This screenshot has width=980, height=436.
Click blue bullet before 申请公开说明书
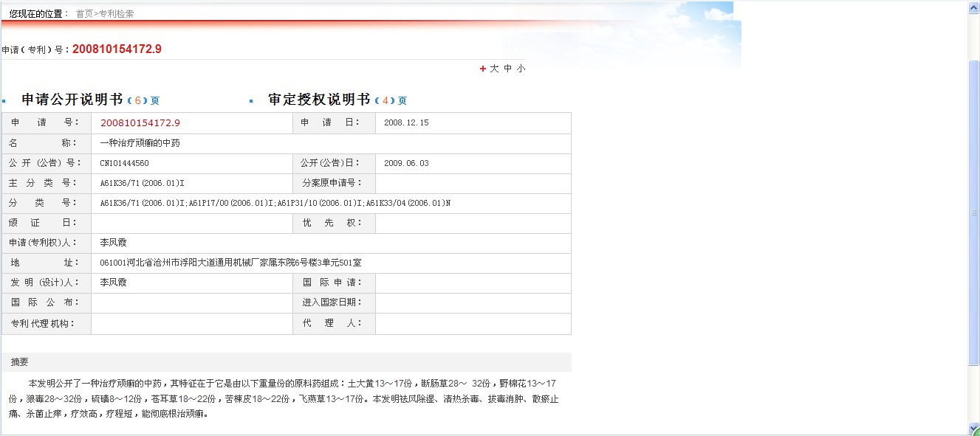click(4, 101)
